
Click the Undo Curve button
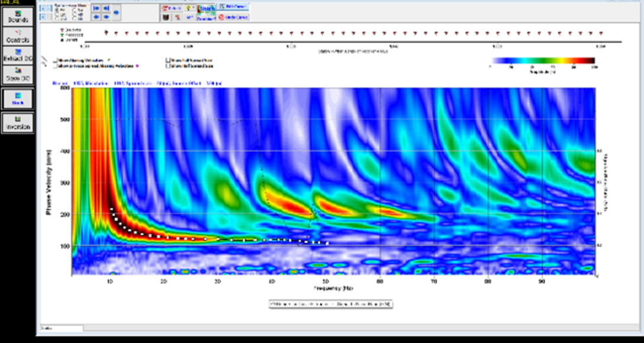tap(233, 17)
